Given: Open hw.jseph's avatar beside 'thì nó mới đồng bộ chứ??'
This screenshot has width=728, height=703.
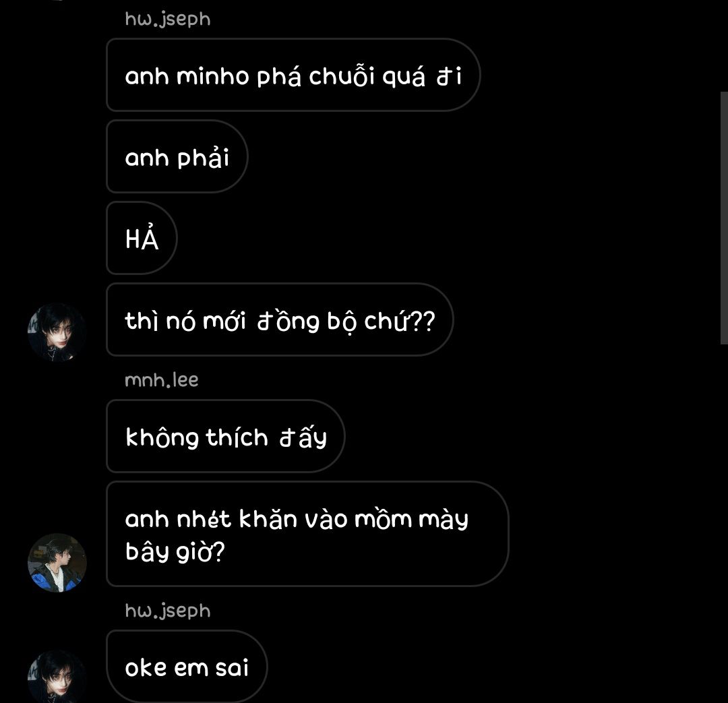Looking at the screenshot, I should (x=57, y=332).
